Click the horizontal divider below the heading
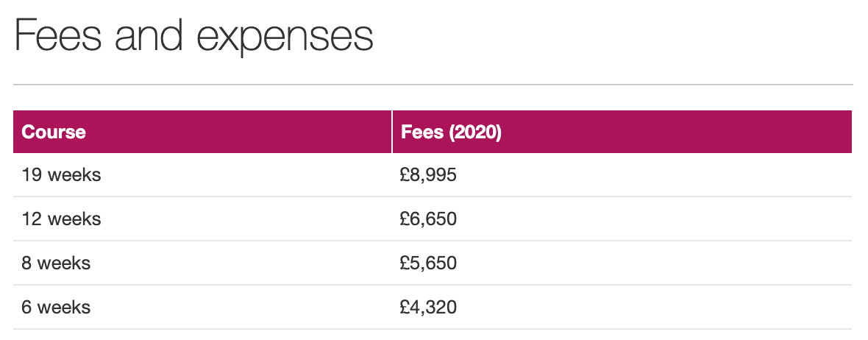Image resolution: width=868 pixels, height=340 pixels. [x=433, y=85]
